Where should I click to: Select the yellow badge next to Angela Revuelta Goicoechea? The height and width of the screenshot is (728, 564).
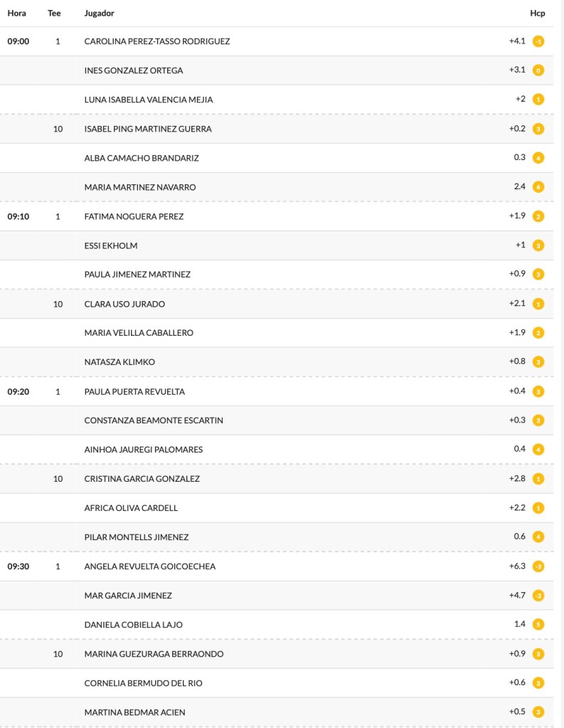(538, 566)
